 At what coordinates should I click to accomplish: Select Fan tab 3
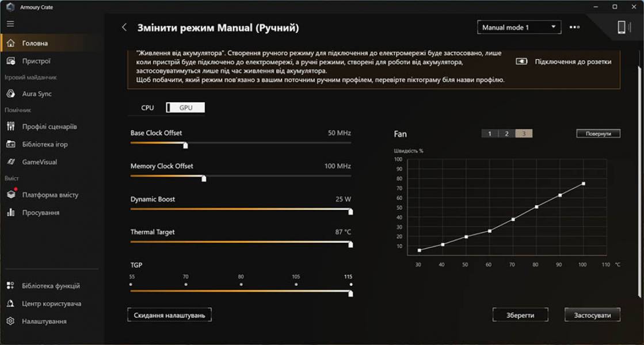[x=524, y=133]
